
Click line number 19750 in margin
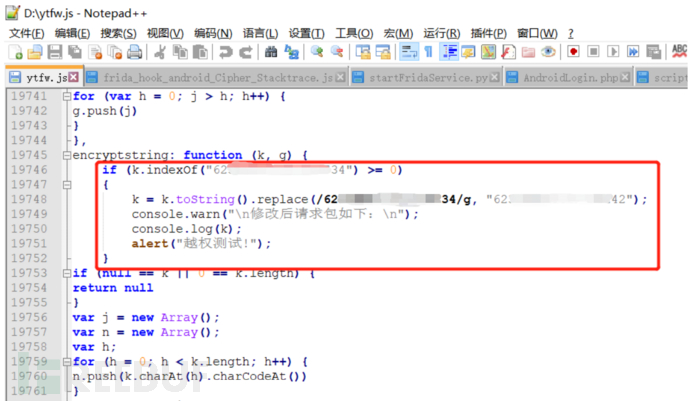pos(29,229)
